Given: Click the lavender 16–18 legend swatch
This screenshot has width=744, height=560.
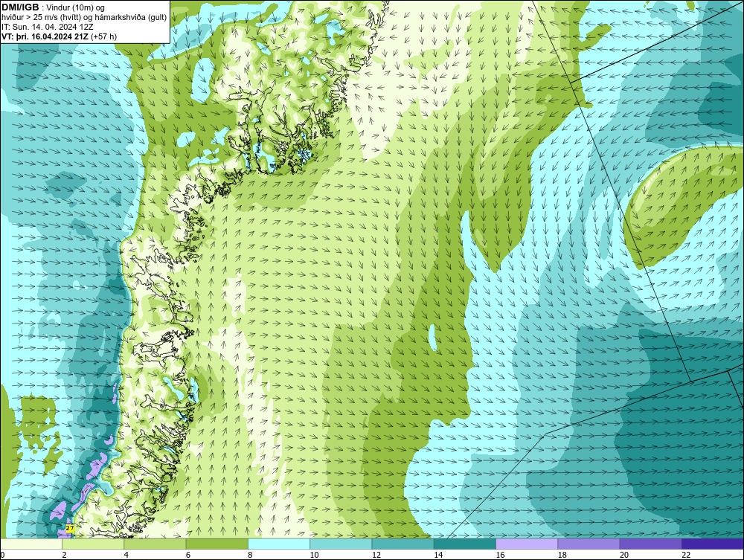Looking at the screenshot, I should point(527,544).
